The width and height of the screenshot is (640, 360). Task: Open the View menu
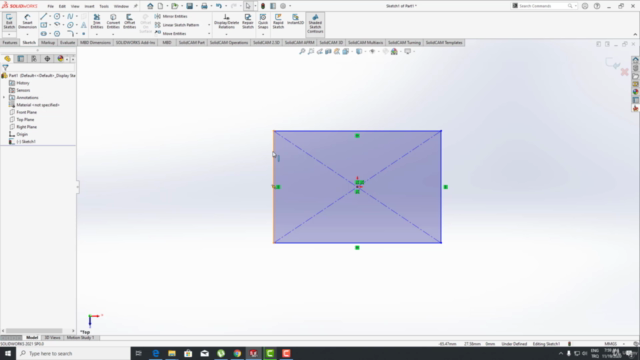75,6
